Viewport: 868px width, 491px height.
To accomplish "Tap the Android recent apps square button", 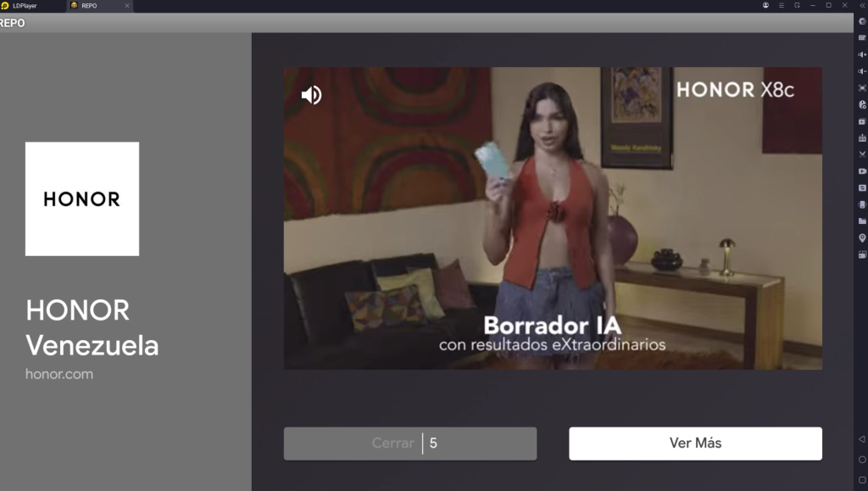I will point(862,480).
